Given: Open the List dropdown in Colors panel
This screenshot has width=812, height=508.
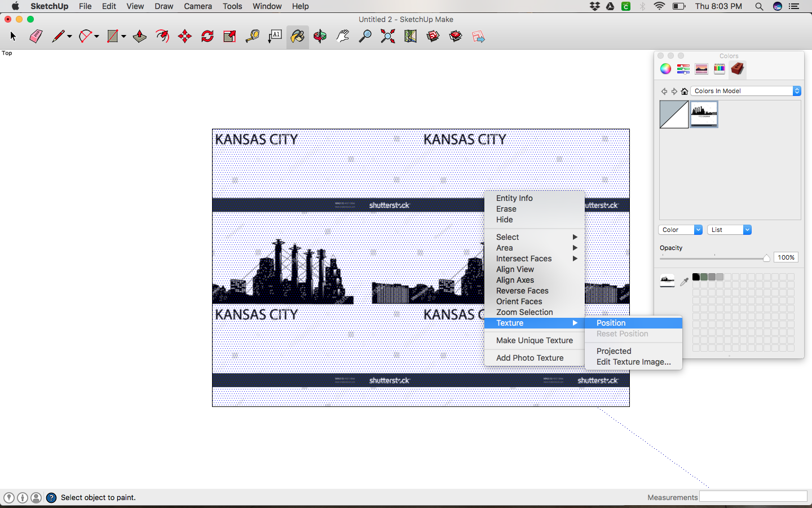Looking at the screenshot, I should click(x=729, y=230).
